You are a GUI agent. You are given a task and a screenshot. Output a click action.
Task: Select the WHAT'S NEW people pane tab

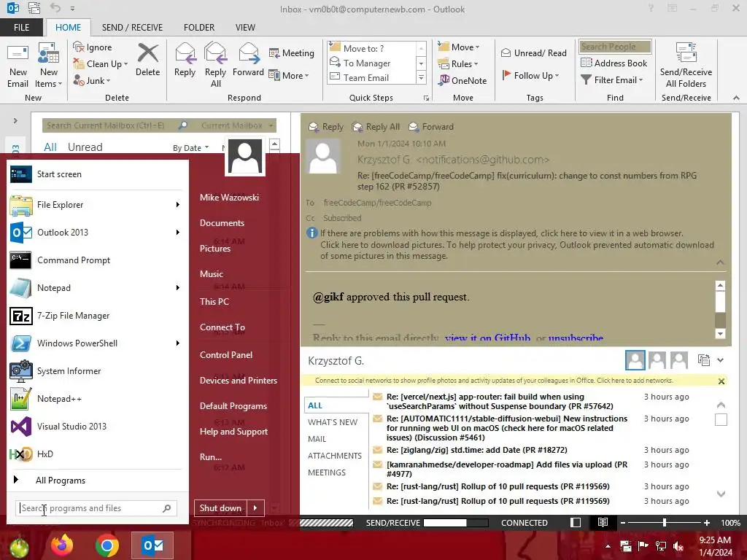[333, 422]
